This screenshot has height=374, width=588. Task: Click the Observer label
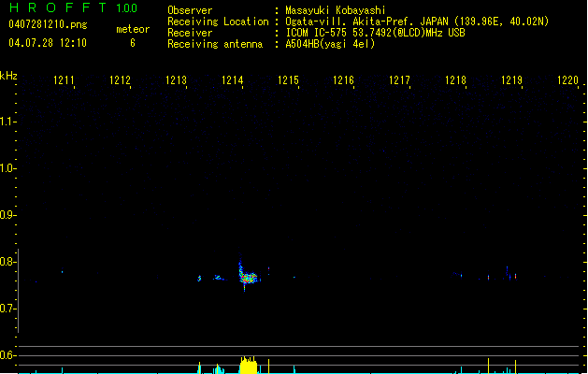click(x=190, y=10)
